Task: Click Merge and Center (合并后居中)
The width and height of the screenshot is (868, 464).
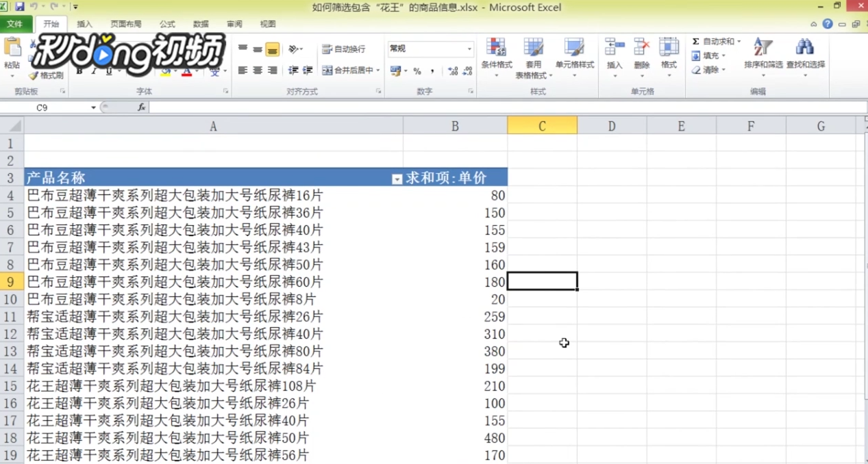Action: click(347, 70)
